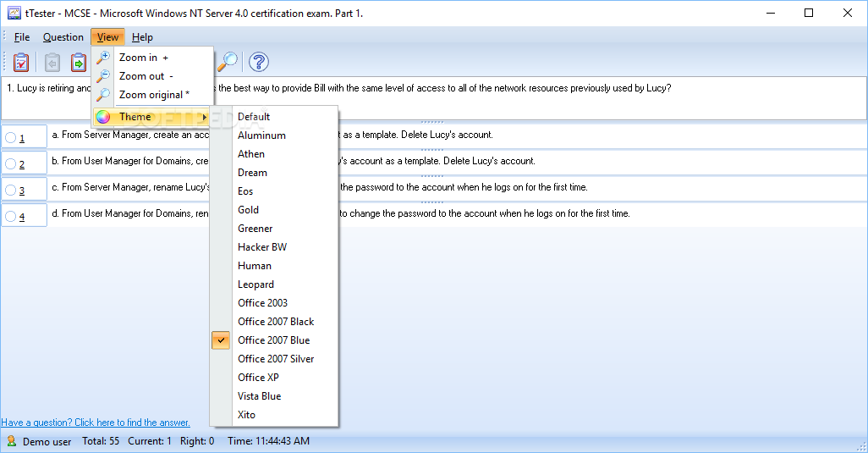Select the Gold theme

275,210
